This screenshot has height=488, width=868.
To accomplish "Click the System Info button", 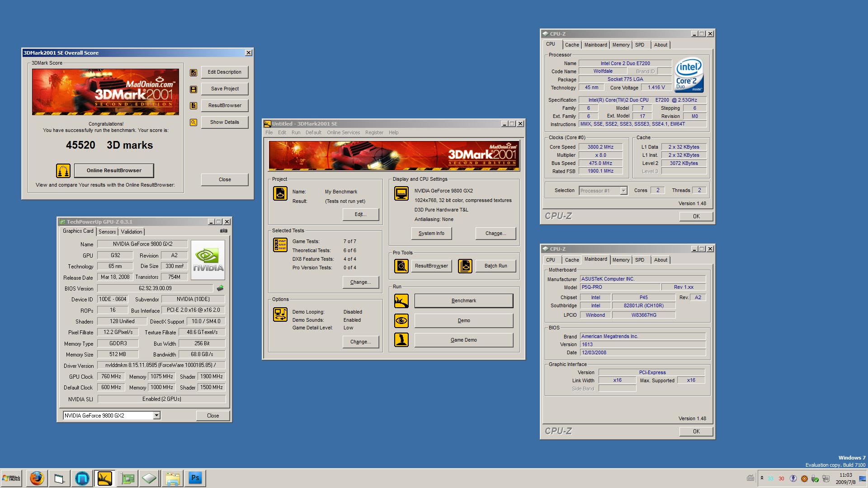I will 431,234.
